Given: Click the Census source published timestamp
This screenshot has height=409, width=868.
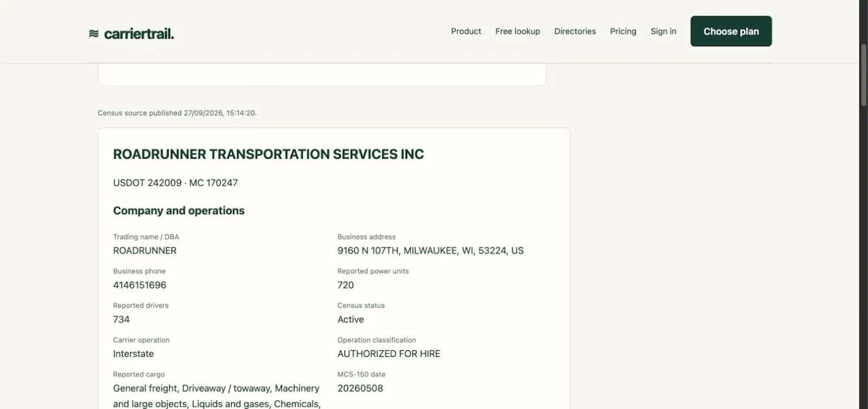Looking at the screenshot, I should (x=177, y=113).
